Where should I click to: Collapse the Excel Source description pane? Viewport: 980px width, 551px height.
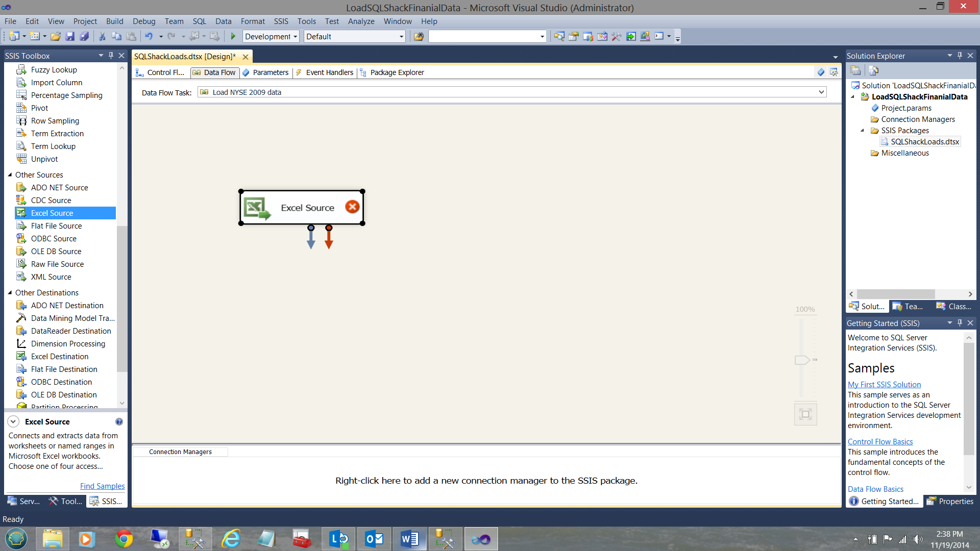coord(14,422)
